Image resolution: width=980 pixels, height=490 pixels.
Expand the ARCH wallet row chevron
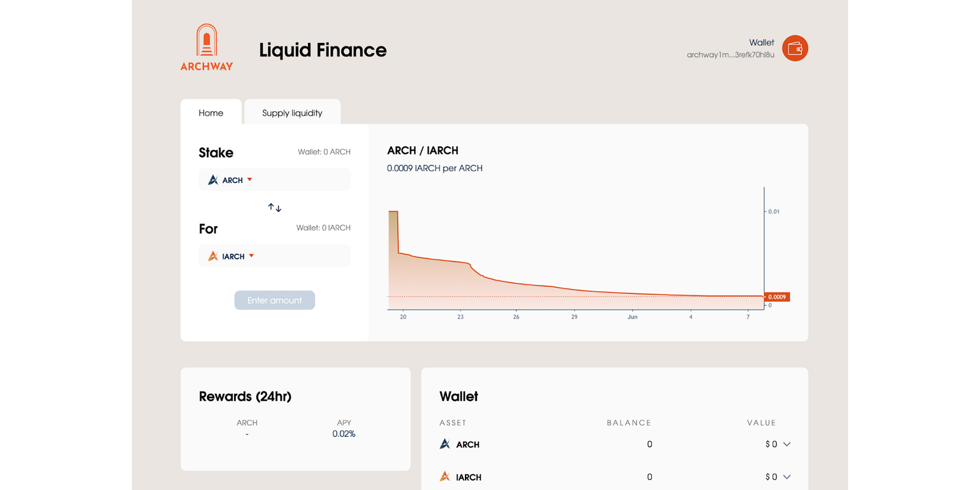tap(787, 444)
